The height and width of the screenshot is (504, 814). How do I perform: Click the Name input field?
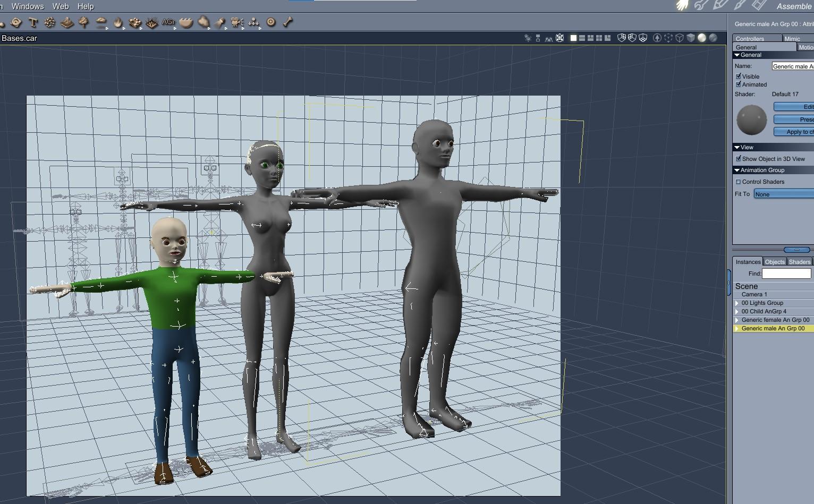click(793, 66)
